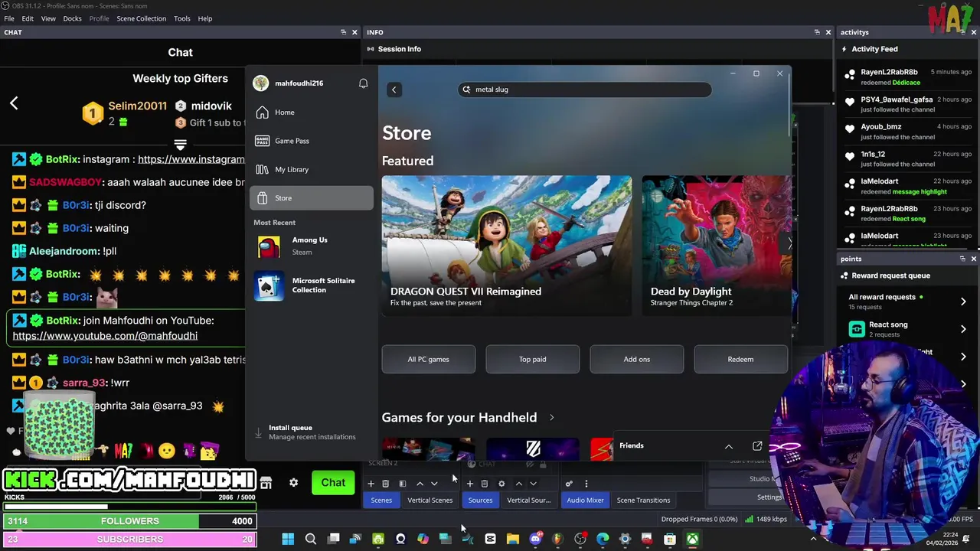Open Home in Xbox sidebar
Screen dimensions: 980x551
[x=312, y=112]
